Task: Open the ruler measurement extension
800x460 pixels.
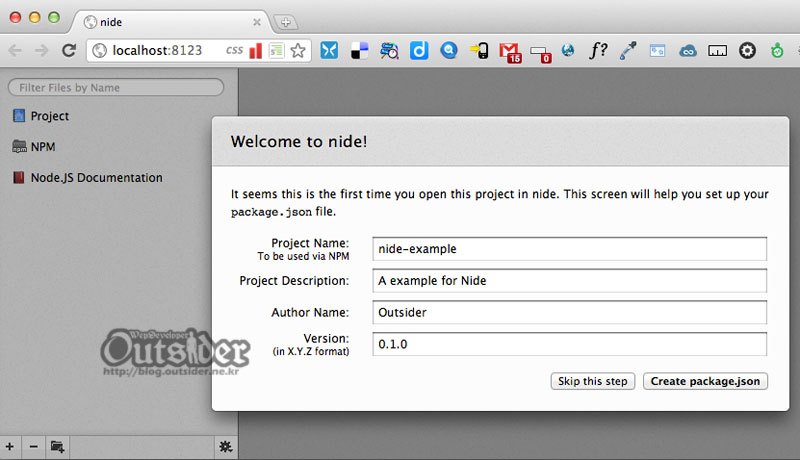Action: (717, 50)
